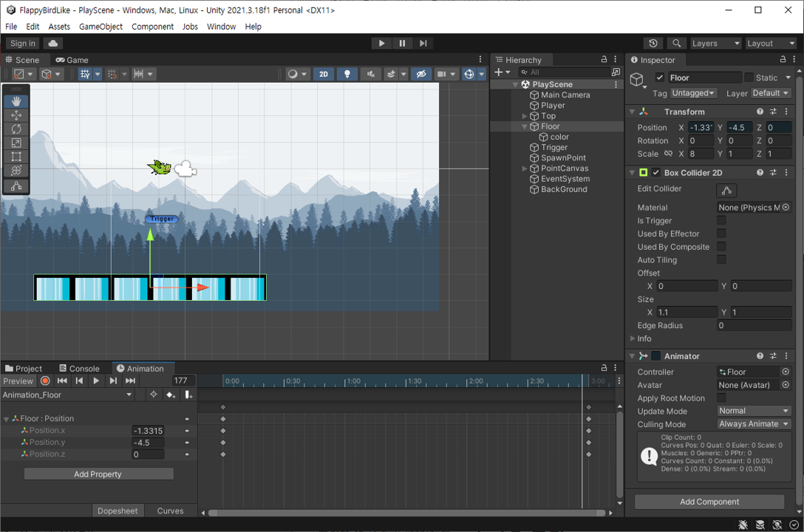Collapse the Floor item in Hierarchy
Image resolution: width=804 pixels, height=532 pixels.
click(525, 126)
